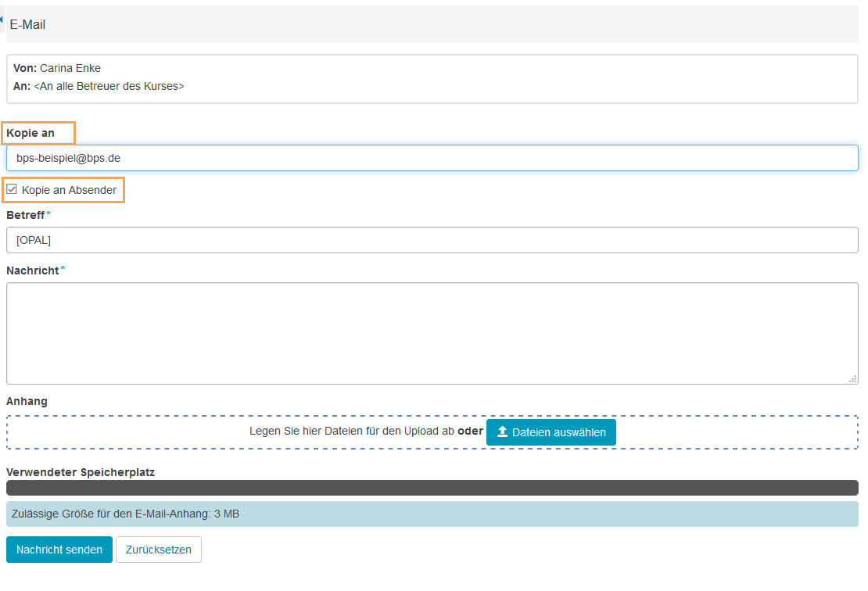The width and height of the screenshot is (868, 591).
Task: Toggle the Kopie an Absender checkbox
Action: [12, 189]
